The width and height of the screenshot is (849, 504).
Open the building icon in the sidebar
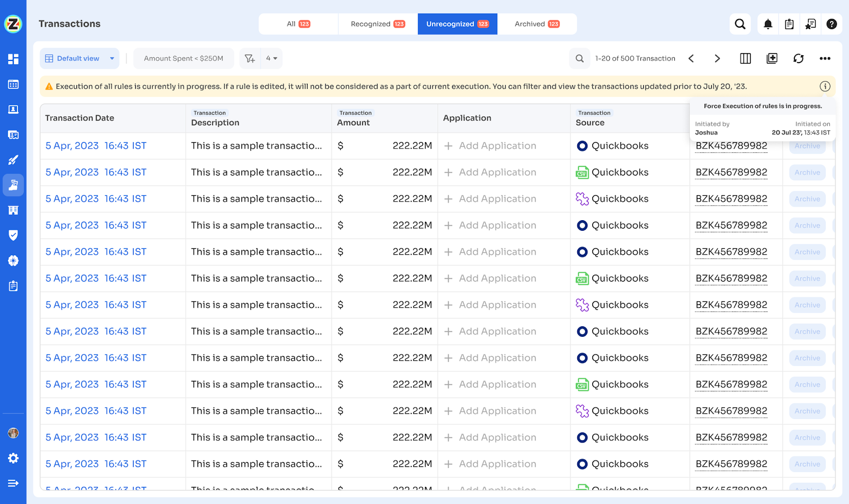(x=13, y=210)
